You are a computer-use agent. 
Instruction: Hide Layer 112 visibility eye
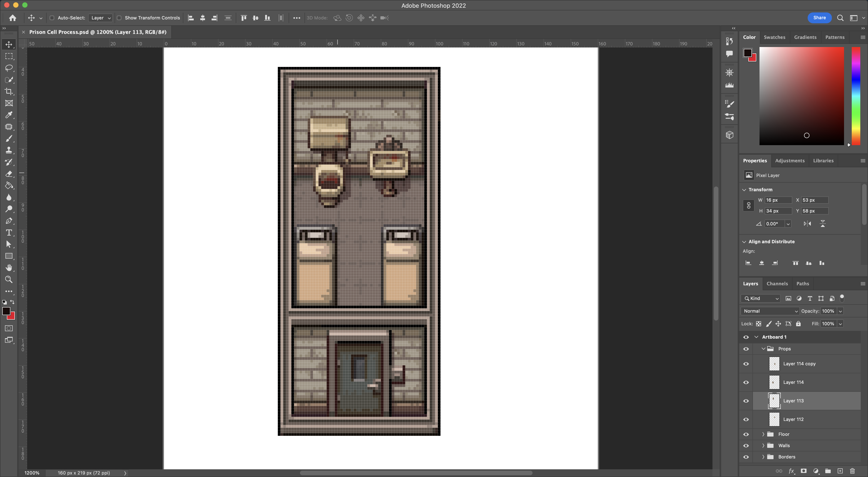pos(746,420)
